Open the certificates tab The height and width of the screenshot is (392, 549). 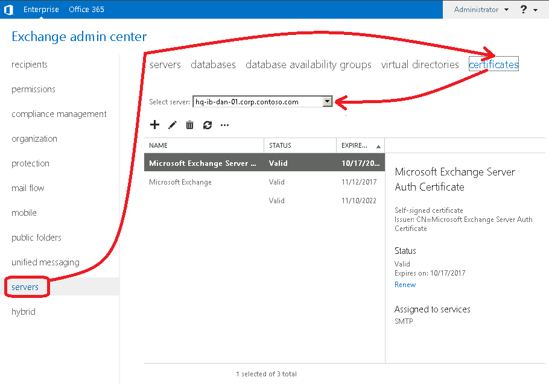pyautogui.click(x=493, y=64)
